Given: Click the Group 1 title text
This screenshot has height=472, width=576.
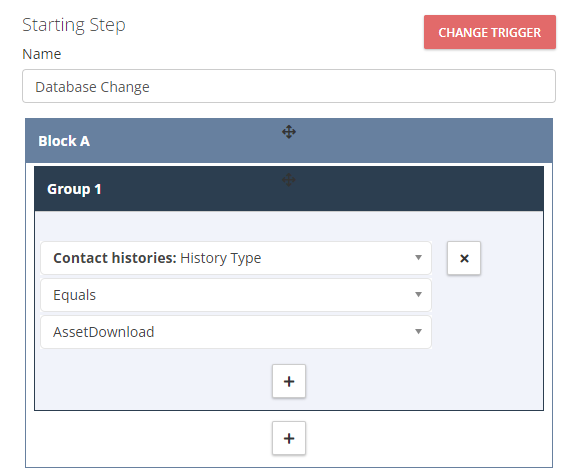Looking at the screenshot, I should 74,189.
